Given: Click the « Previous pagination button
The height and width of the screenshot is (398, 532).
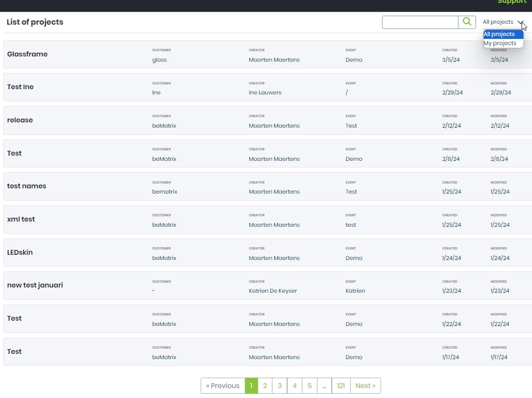Looking at the screenshot, I should coord(223,386).
